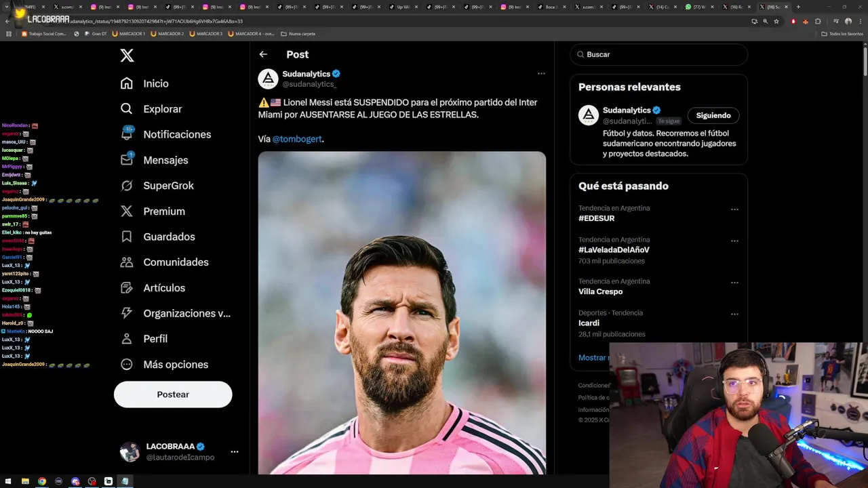The width and height of the screenshot is (868, 488).
Task: Click the Perfil person icon
Action: [127, 339]
